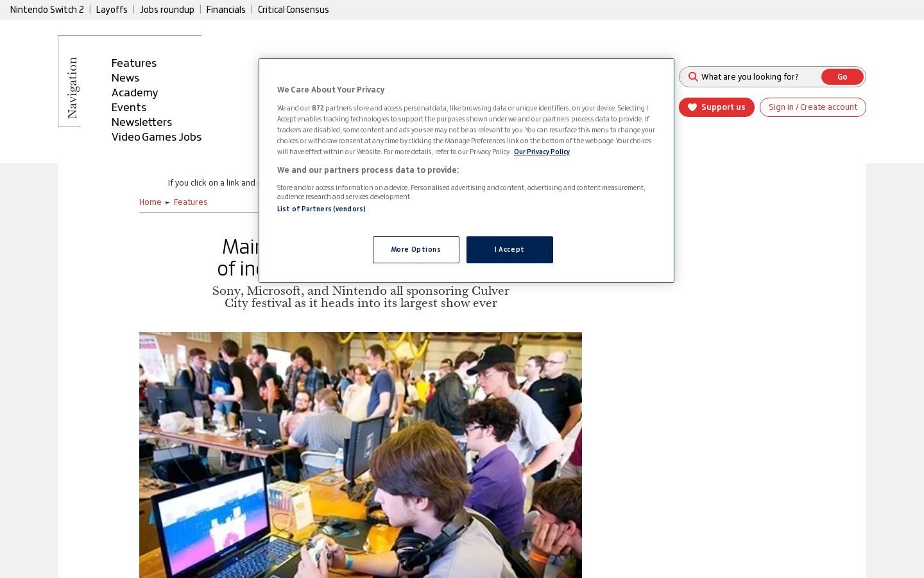The width and height of the screenshot is (924, 578).
Task: Open the Nintendo Switch 2 topic link
Action: pyautogui.click(x=47, y=10)
